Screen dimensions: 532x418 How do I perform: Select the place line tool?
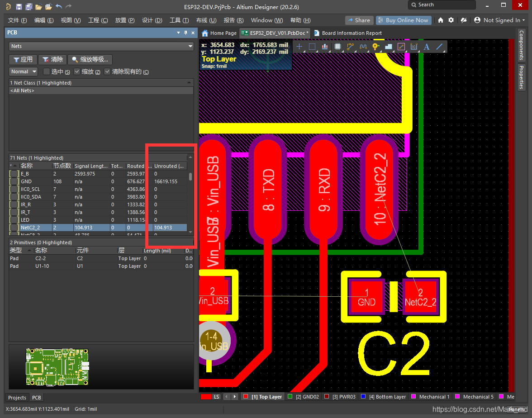pyautogui.click(x=439, y=47)
